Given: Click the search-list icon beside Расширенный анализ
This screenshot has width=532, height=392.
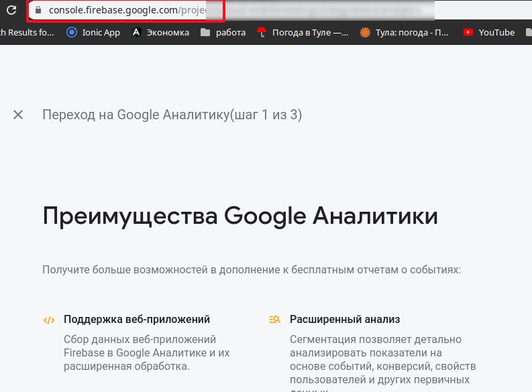Looking at the screenshot, I should (274, 320).
